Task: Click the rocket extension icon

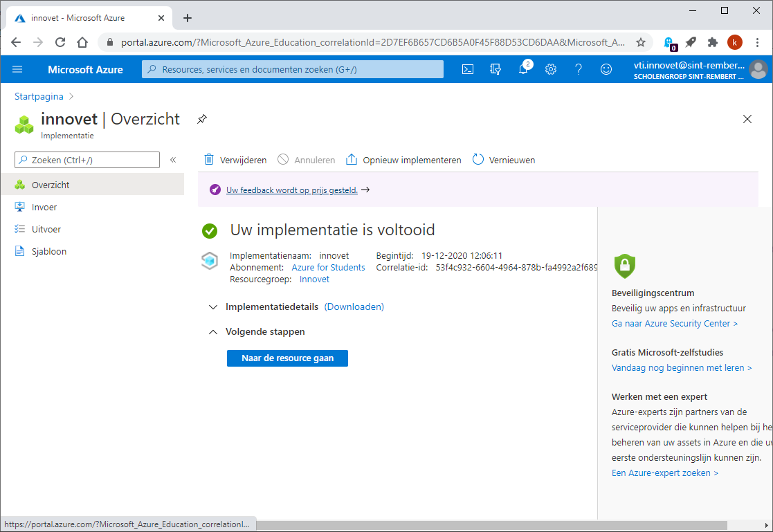Action: click(x=691, y=42)
